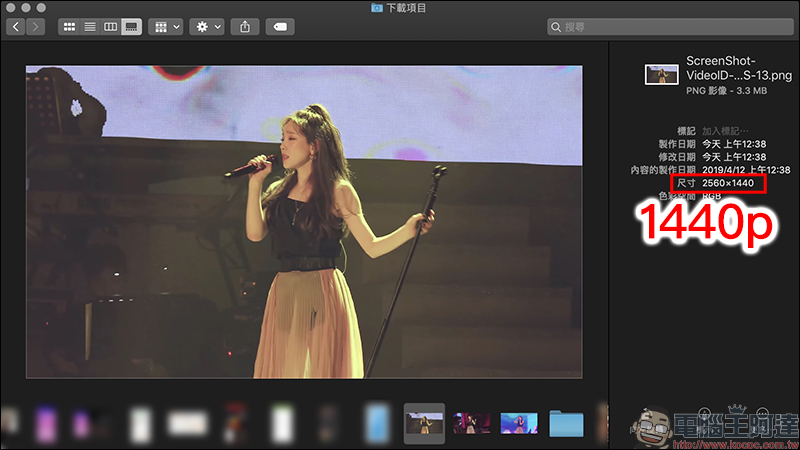
Task: Click the Share button in toolbar
Action: point(245,26)
